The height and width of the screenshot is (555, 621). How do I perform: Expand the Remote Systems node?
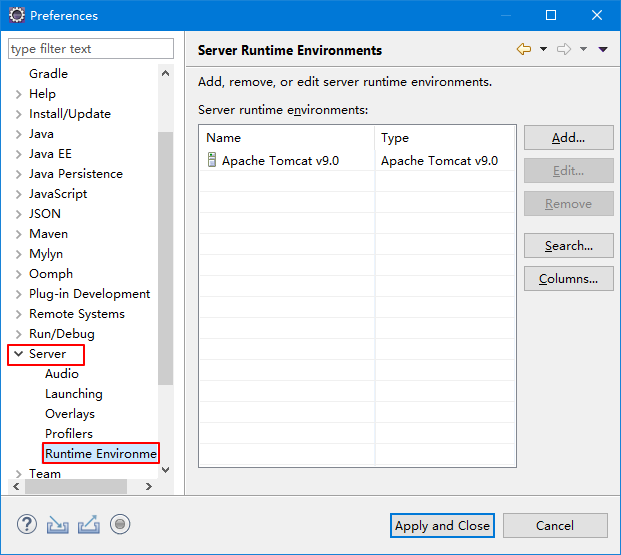click(18, 314)
